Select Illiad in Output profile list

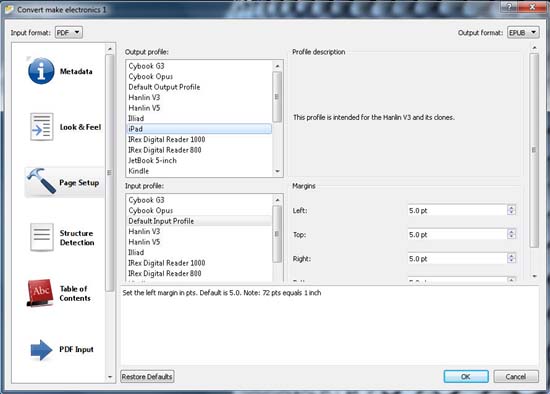pyautogui.click(x=199, y=119)
